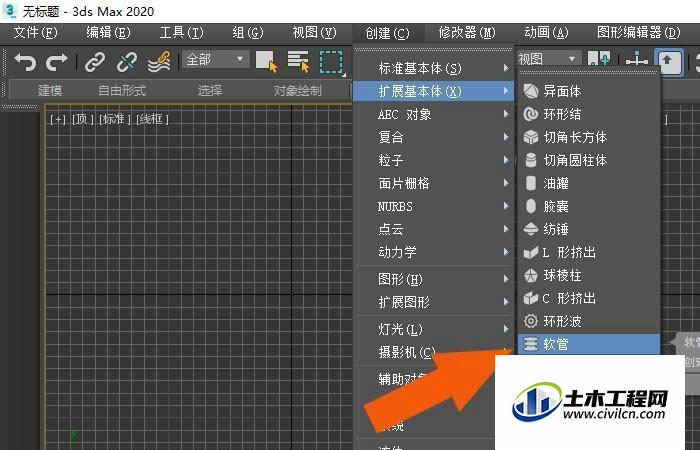Expand the 标准基本体(S) submenu
This screenshot has height=450, width=700.
point(433,68)
